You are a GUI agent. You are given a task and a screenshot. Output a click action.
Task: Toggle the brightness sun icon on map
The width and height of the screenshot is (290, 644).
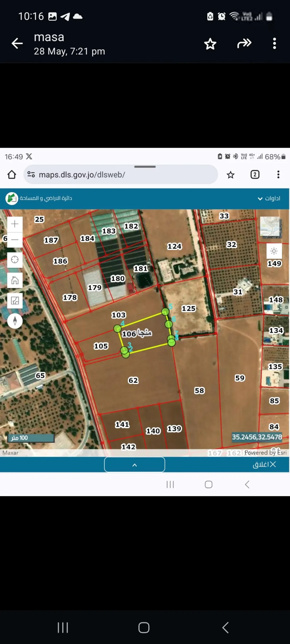coord(274,251)
